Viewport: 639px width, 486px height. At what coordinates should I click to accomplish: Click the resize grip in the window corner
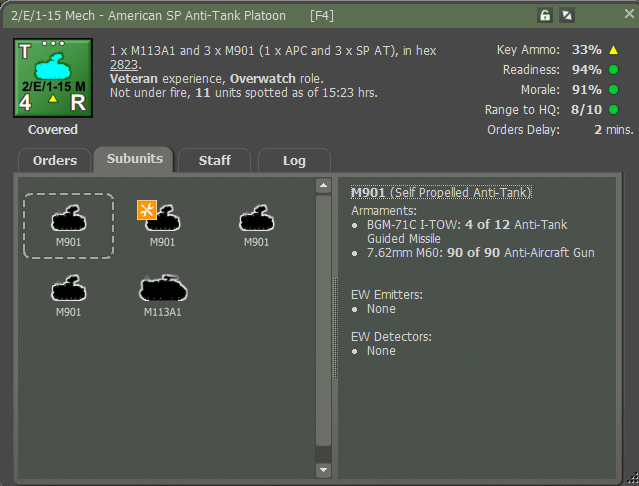pos(633,478)
